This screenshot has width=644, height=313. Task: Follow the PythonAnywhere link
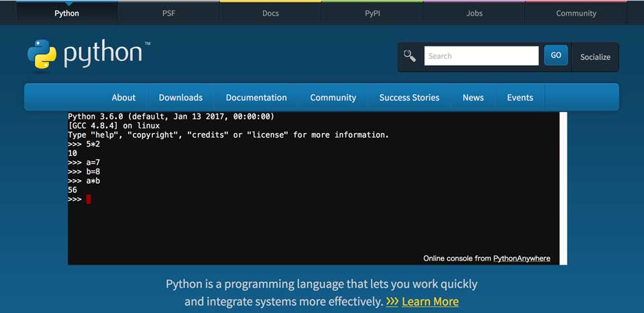521,258
